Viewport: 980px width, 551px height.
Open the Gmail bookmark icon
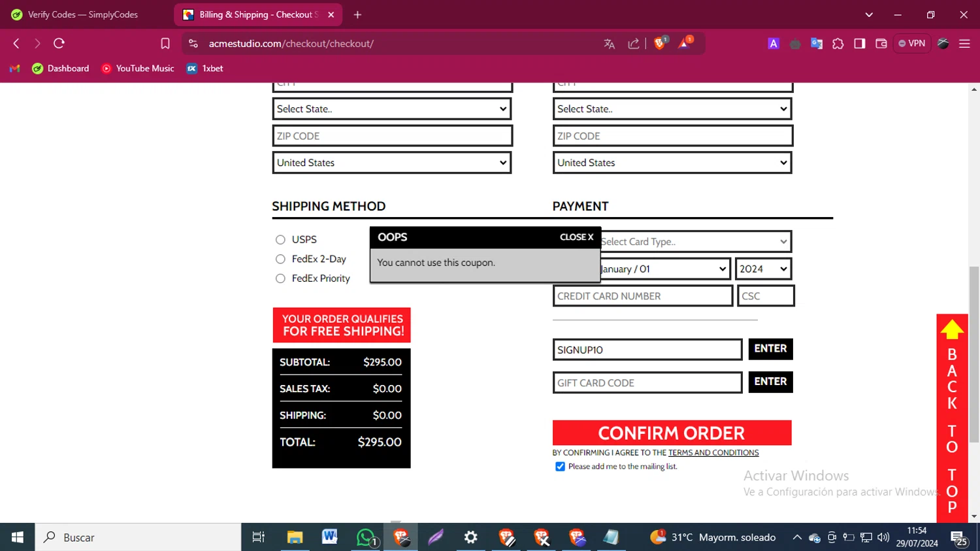(x=15, y=68)
